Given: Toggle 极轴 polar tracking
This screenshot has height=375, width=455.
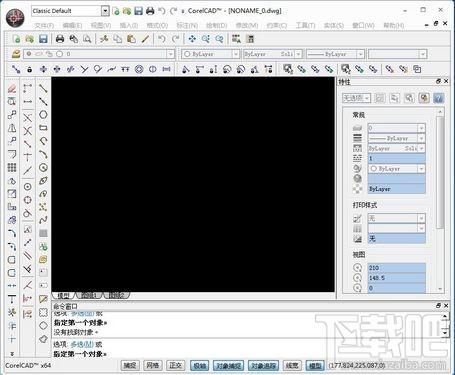Looking at the screenshot, I should 200,366.
